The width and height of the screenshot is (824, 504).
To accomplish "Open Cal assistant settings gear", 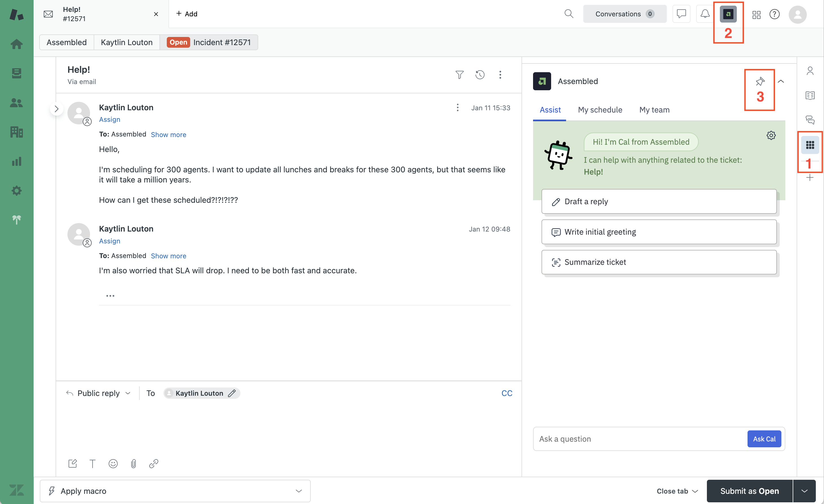I will click(771, 135).
